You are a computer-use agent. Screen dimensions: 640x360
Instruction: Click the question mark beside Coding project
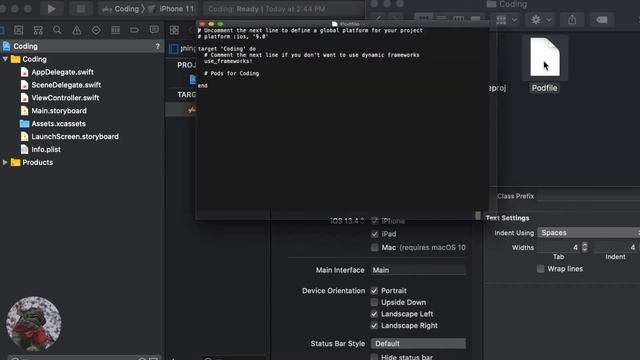pyautogui.click(x=158, y=47)
